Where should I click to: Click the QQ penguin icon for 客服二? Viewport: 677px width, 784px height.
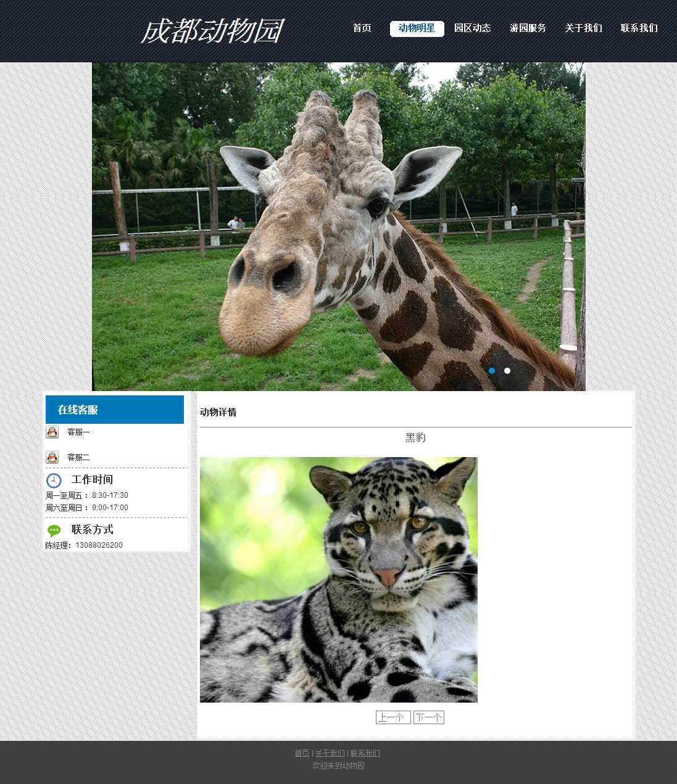pyautogui.click(x=52, y=457)
